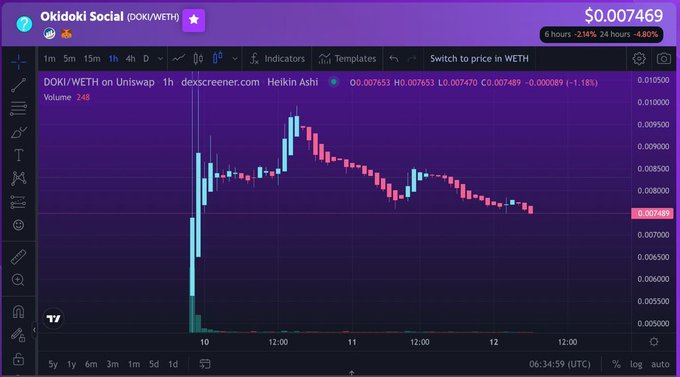Choose the line chart style icon
The image size is (680, 377).
pyautogui.click(x=179, y=59)
